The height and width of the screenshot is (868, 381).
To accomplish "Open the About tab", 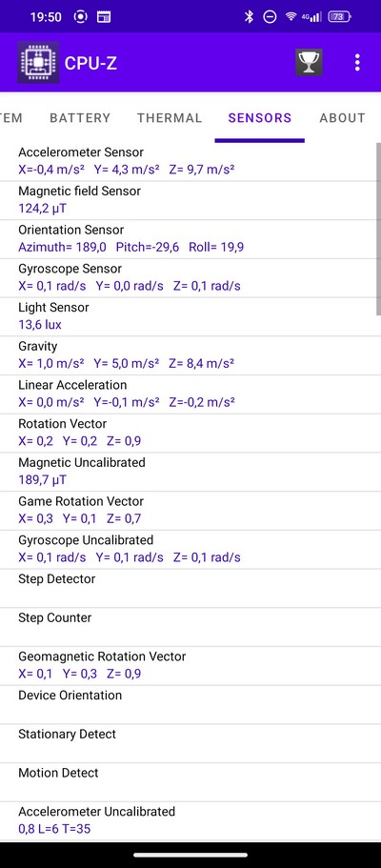I will click(342, 118).
